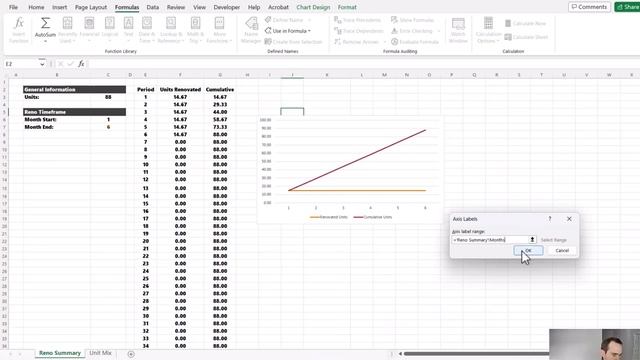Toggle Show Formulas

[x=412, y=20]
